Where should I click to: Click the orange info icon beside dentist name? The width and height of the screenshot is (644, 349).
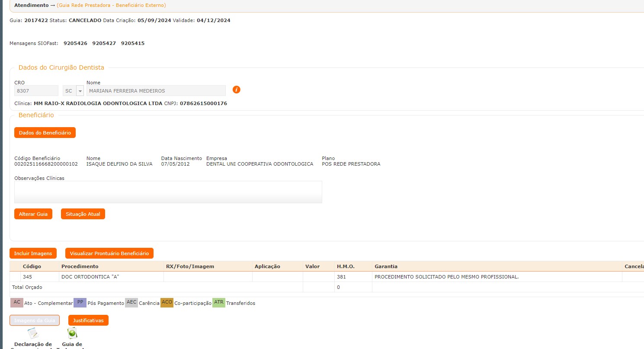pyautogui.click(x=236, y=90)
